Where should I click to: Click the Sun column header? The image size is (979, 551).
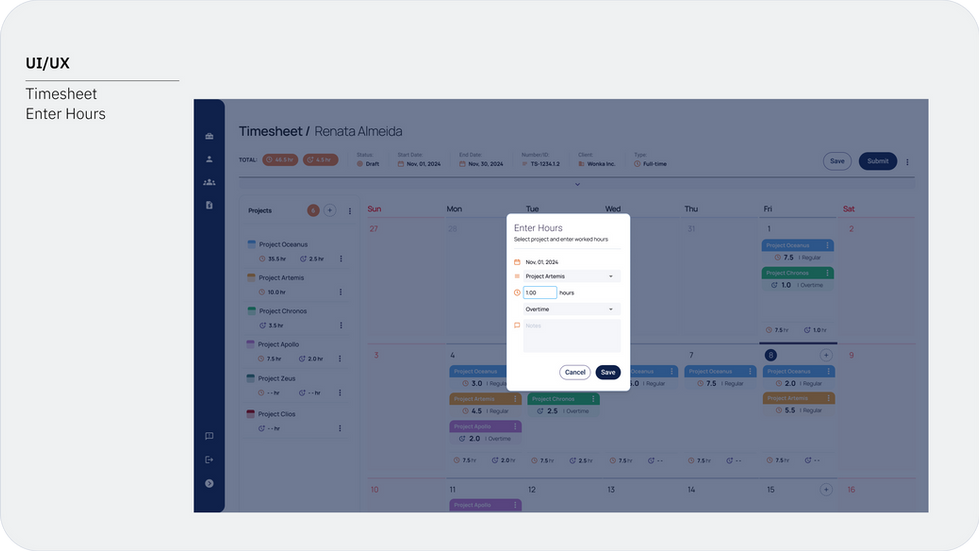[374, 209]
